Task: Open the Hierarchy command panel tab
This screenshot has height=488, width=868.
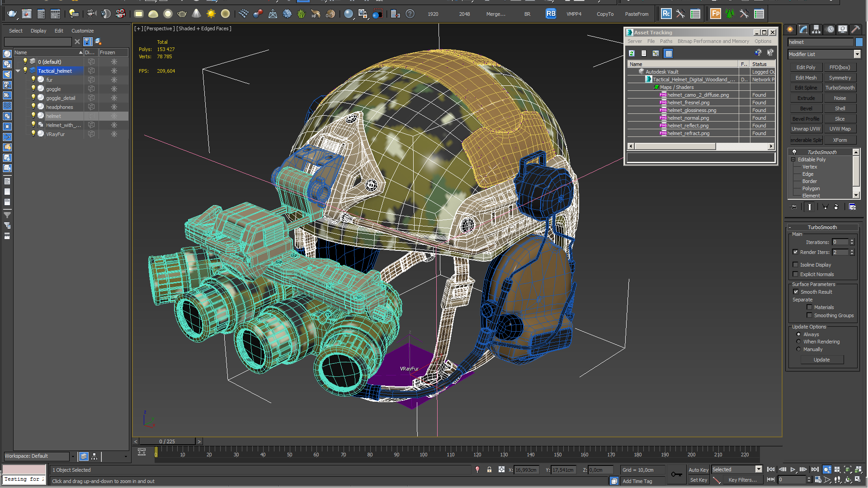Action: coord(816,29)
